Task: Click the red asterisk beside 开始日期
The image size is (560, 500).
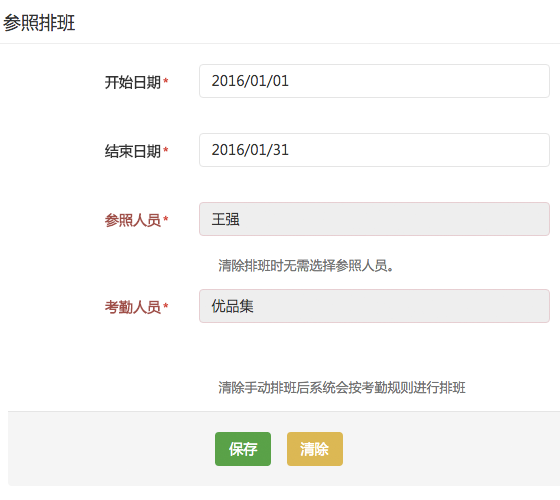Action: [165, 81]
